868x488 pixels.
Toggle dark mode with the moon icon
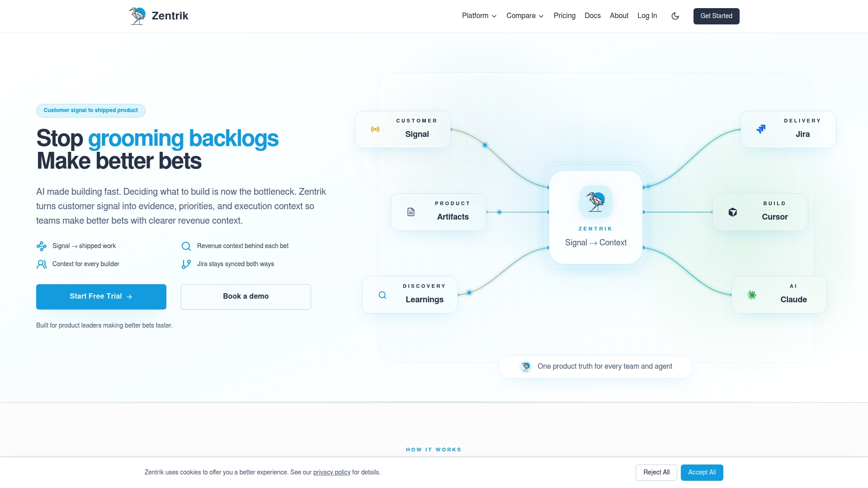click(x=675, y=16)
